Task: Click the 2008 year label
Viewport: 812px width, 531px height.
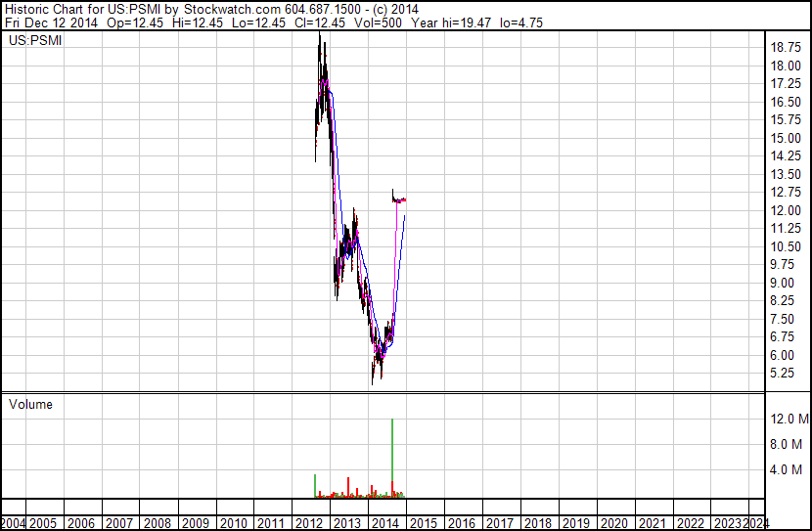Action: pyautogui.click(x=157, y=523)
